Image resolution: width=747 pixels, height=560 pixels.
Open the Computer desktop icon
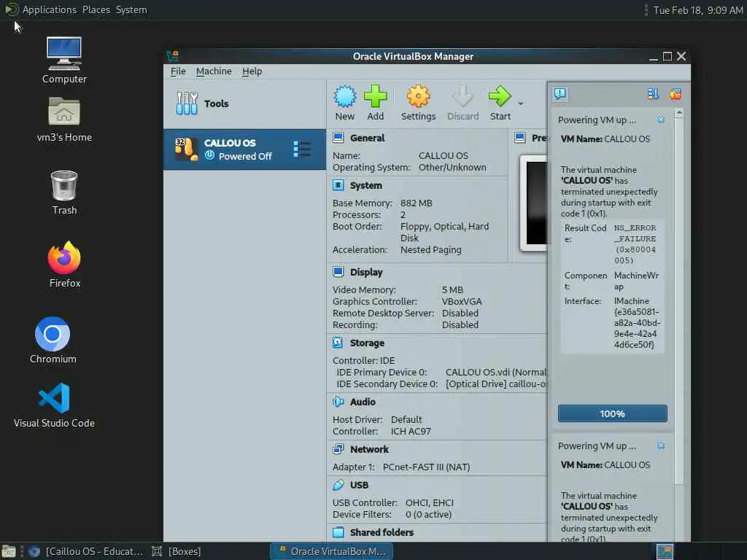[x=64, y=61]
